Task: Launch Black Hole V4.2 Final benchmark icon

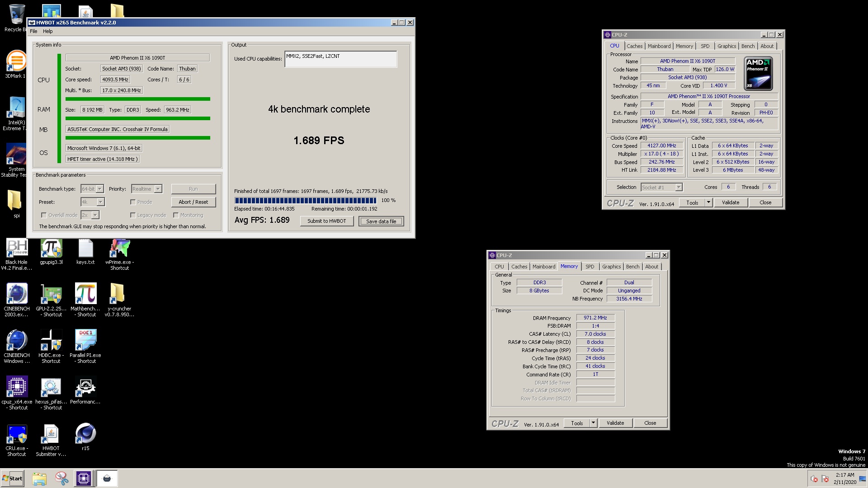Action: pyautogui.click(x=17, y=255)
